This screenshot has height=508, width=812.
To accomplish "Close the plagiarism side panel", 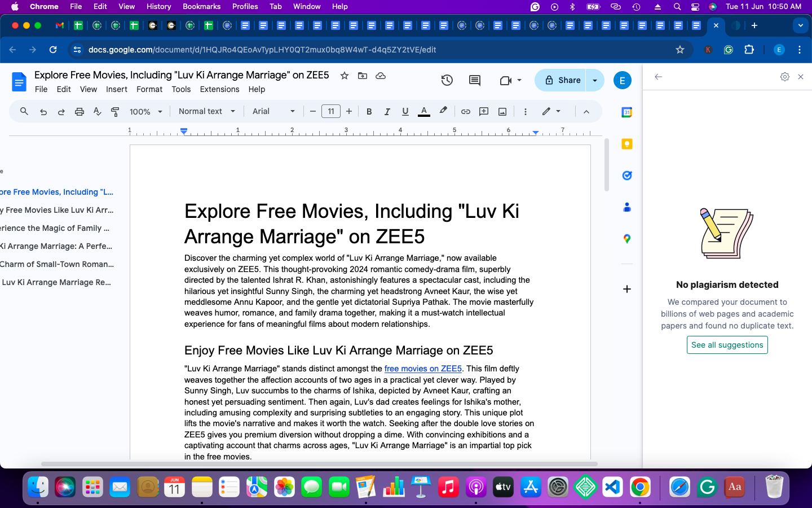I will (801, 77).
